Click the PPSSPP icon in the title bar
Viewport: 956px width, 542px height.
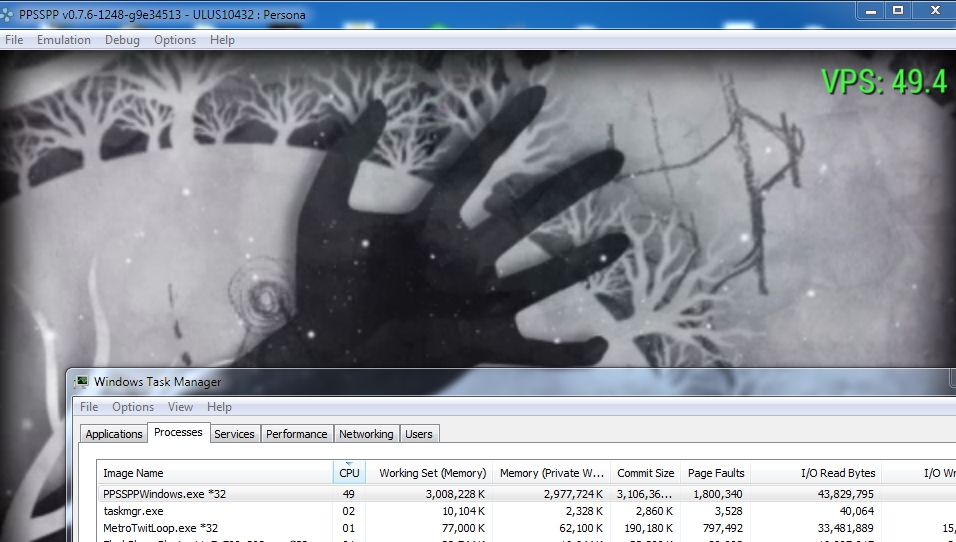point(9,15)
